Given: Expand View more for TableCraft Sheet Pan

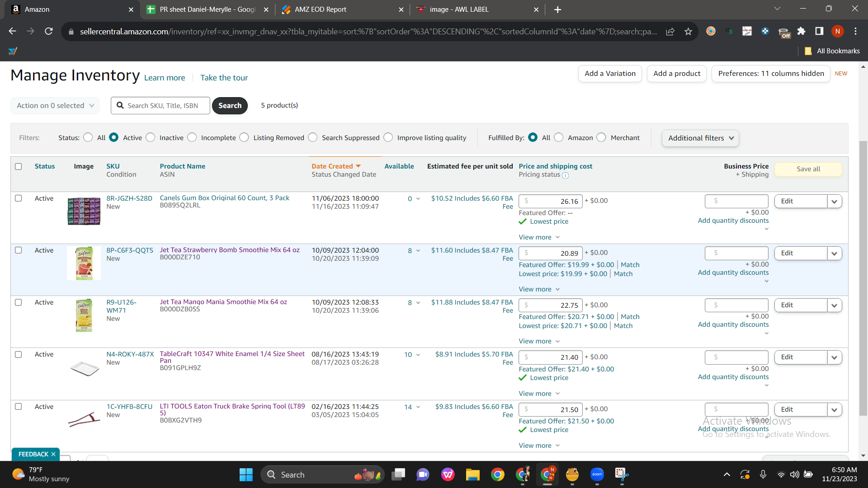Looking at the screenshot, I should [x=539, y=394].
